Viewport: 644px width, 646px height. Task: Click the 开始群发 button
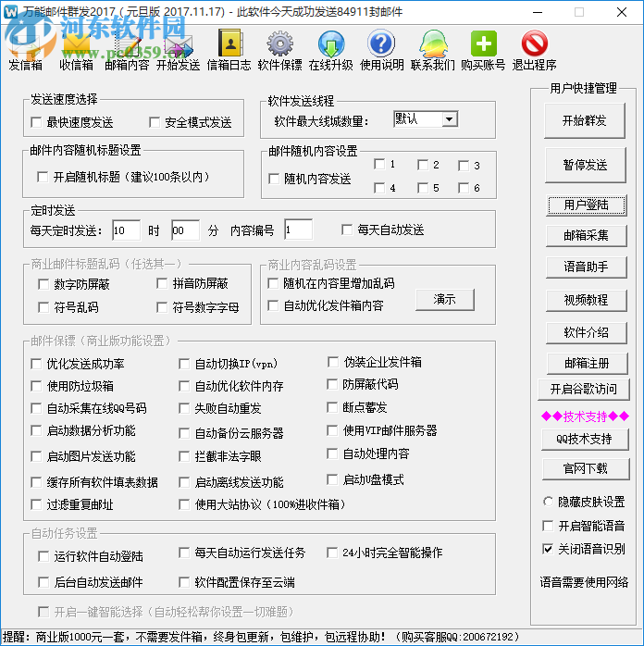(x=584, y=120)
